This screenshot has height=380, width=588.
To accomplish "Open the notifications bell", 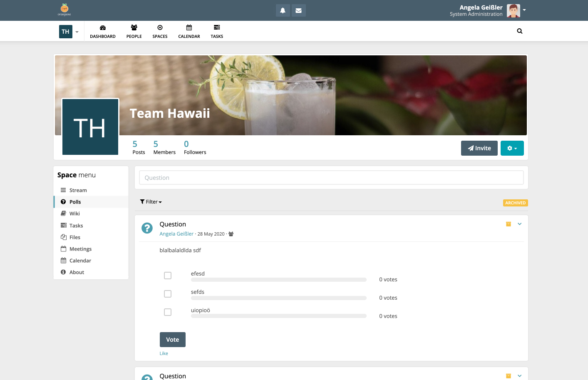I will coord(283,10).
